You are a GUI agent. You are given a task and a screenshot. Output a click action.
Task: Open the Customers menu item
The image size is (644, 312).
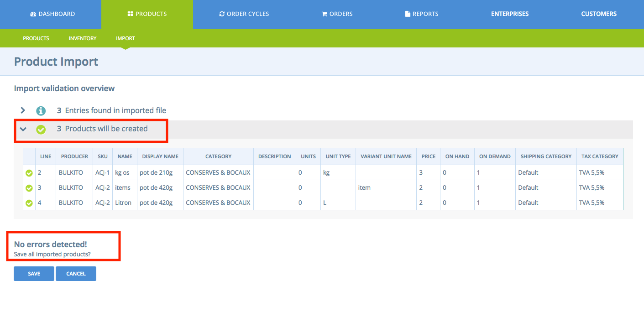599,14
